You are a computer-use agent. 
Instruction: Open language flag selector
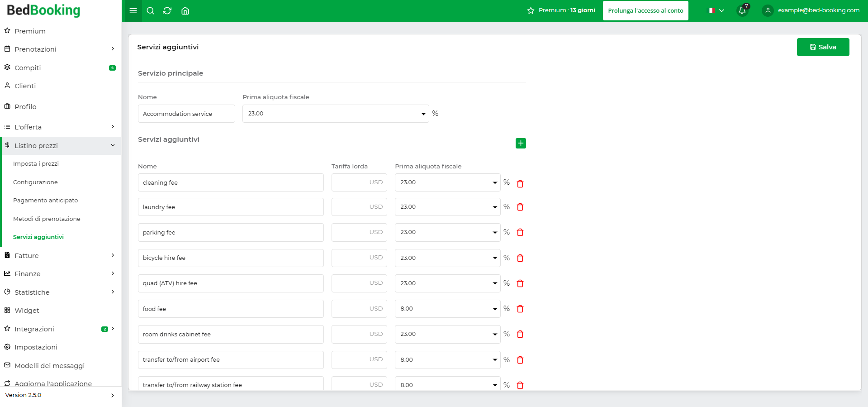pos(716,10)
